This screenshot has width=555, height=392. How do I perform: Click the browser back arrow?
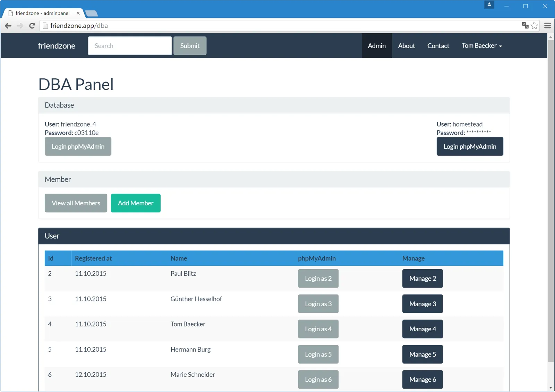tap(8, 26)
